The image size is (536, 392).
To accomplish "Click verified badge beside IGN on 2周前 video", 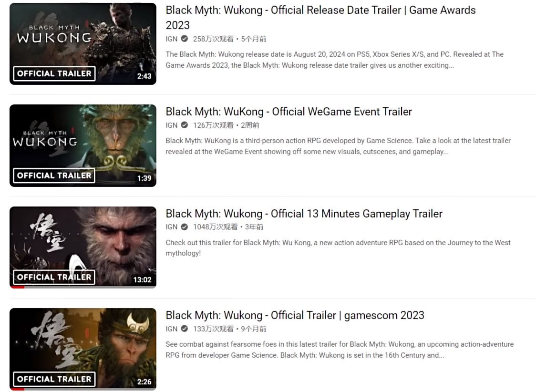I will point(184,125).
